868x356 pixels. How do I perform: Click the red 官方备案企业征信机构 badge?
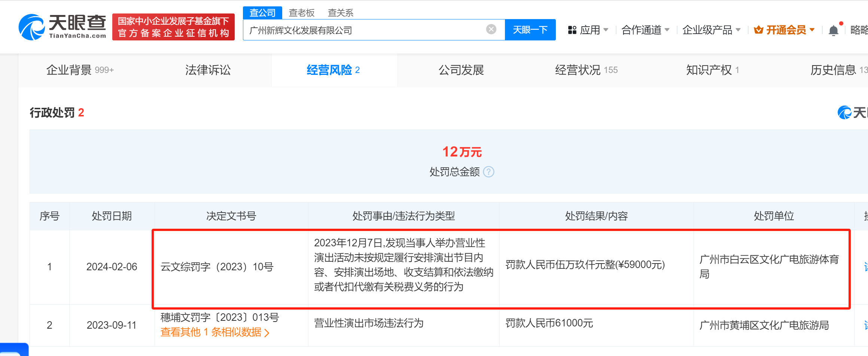point(173,27)
